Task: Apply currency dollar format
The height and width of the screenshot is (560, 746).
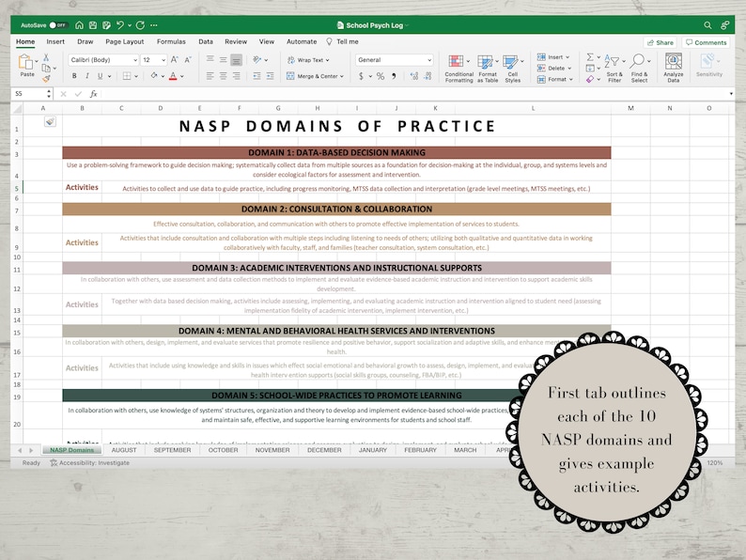Action: pos(361,76)
